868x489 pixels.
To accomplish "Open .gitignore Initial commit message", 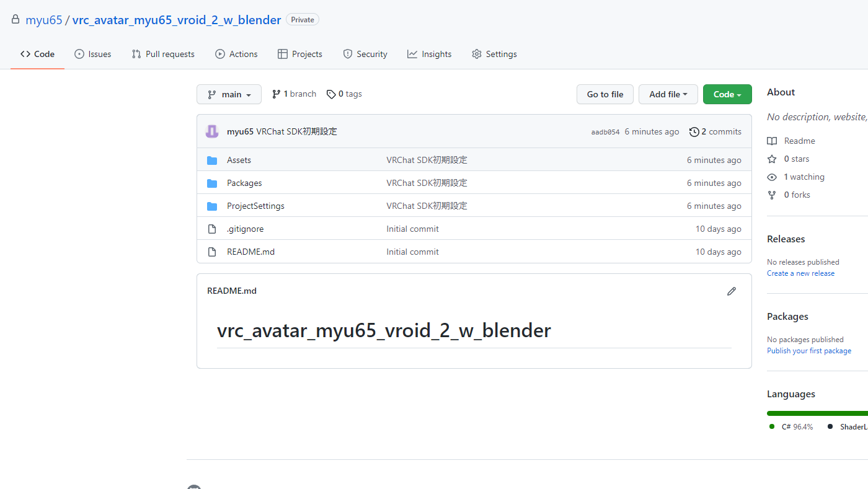I will click(412, 229).
